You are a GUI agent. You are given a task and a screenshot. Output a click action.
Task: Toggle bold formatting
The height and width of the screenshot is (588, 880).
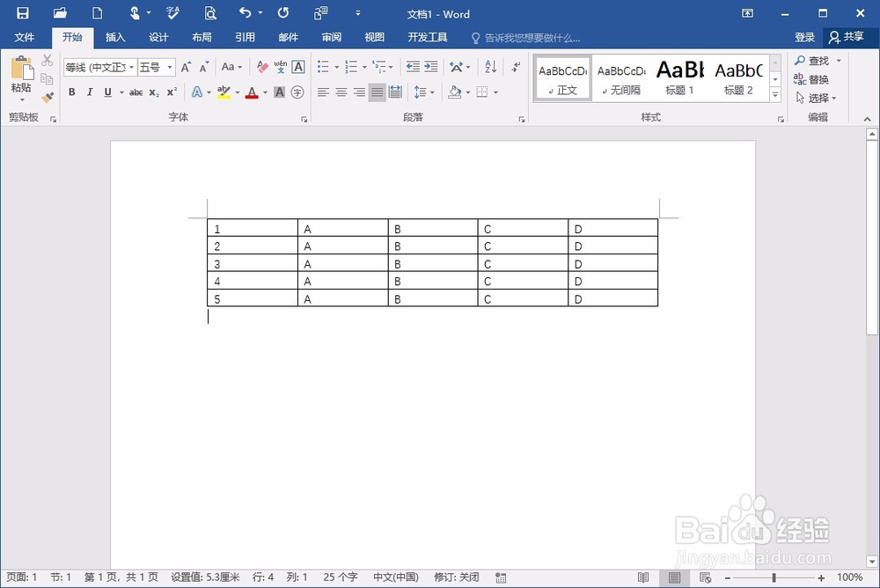point(72,92)
